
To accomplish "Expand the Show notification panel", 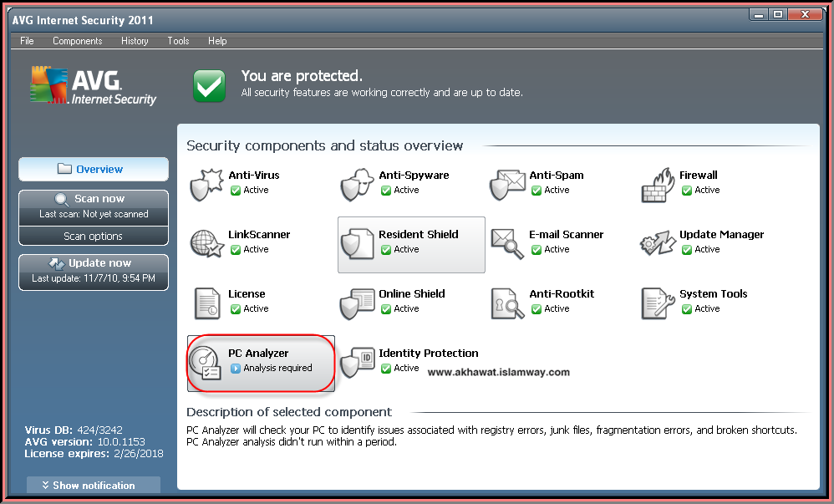I will pos(94,485).
